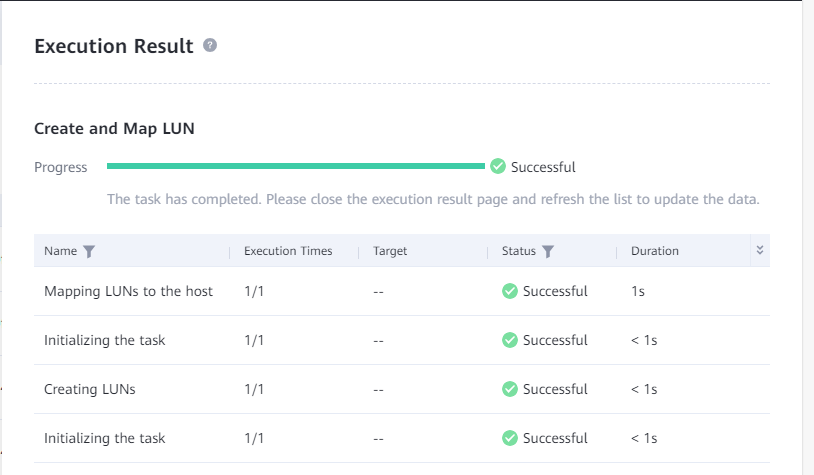Click success icon for Creating LUNs row

pyautogui.click(x=510, y=389)
